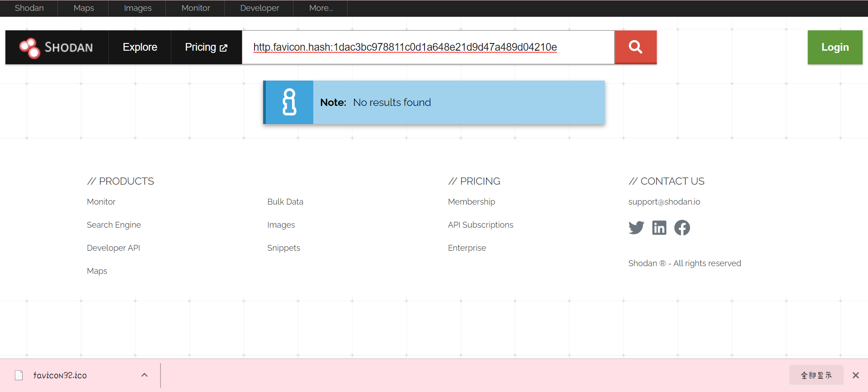Screen dimensions: 868x392
Task: Click the favicon32.ico file icon in the download bar
Action: [x=19, y=375]
